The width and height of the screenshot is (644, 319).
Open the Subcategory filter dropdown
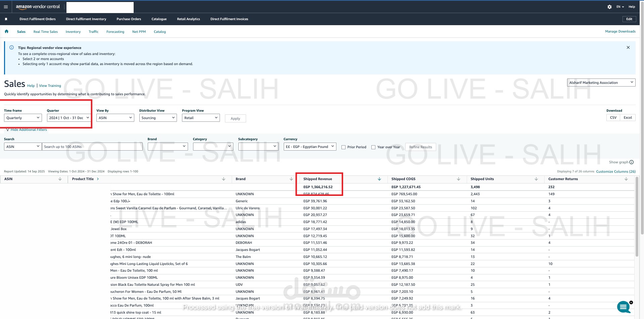pos(258,147)
